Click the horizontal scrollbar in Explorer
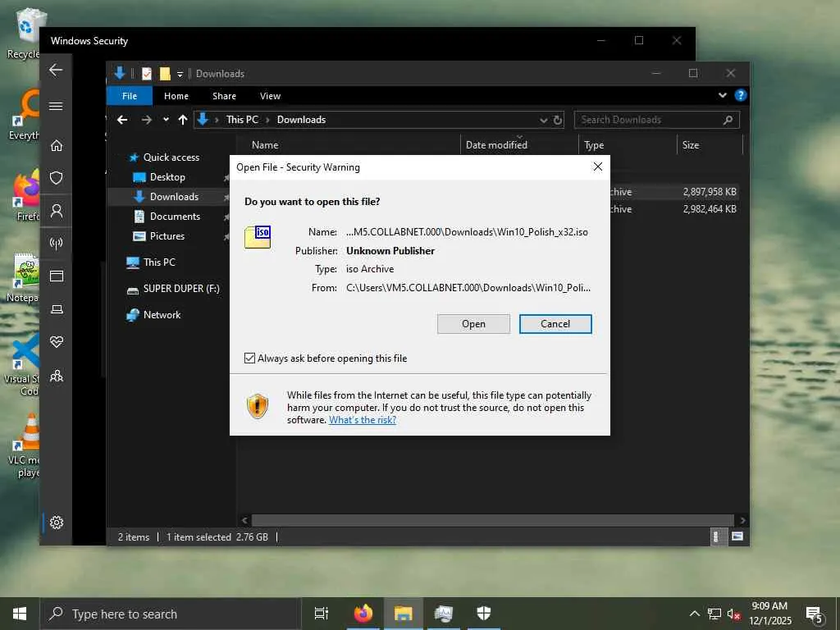The height and width of the screenshot is (630, 840). [x=492, y=520]
